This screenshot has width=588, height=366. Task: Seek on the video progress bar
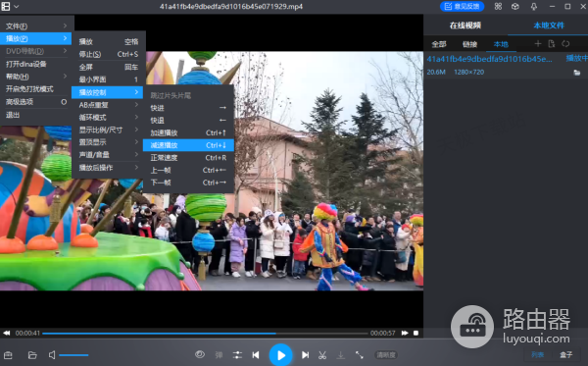click(205, 333)
